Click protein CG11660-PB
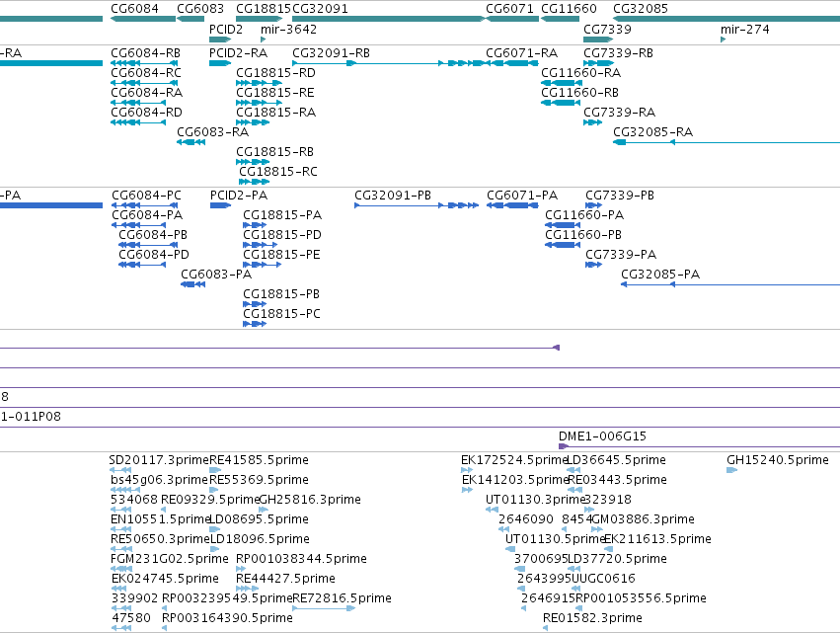This screenshot has height=633, width=840. pyautogui.click(x=583, y=235)
